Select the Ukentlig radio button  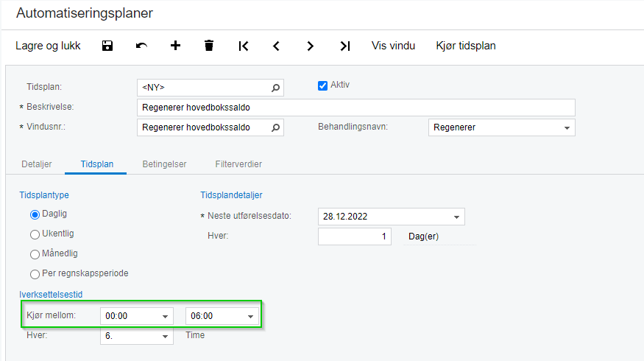coord(35,234)
